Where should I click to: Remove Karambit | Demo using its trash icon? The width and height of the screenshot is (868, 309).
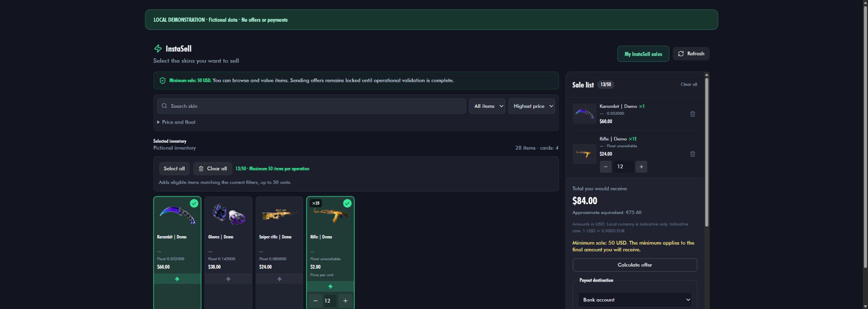pos(692,114)
